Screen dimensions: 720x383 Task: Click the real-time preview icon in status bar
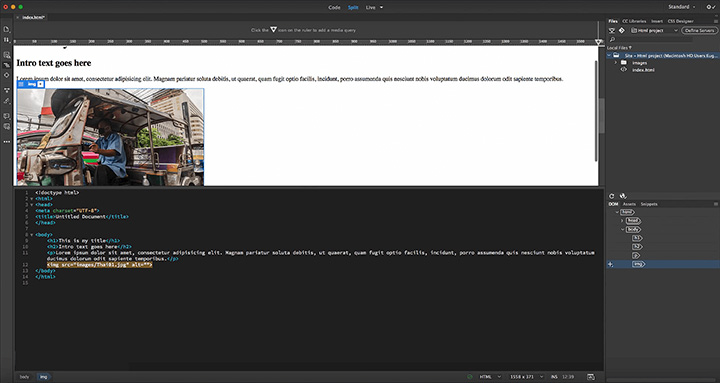pos(591,377)
